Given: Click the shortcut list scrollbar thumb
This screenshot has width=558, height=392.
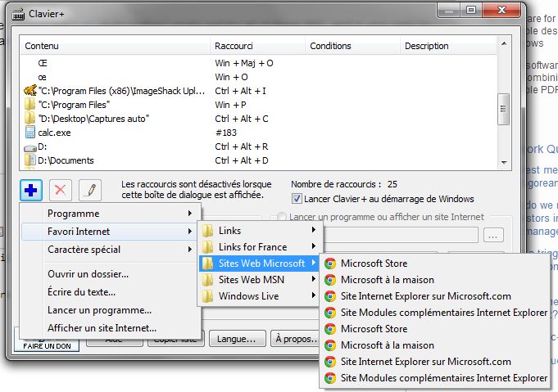Looking at the screenshot, I should click(504, 109).
